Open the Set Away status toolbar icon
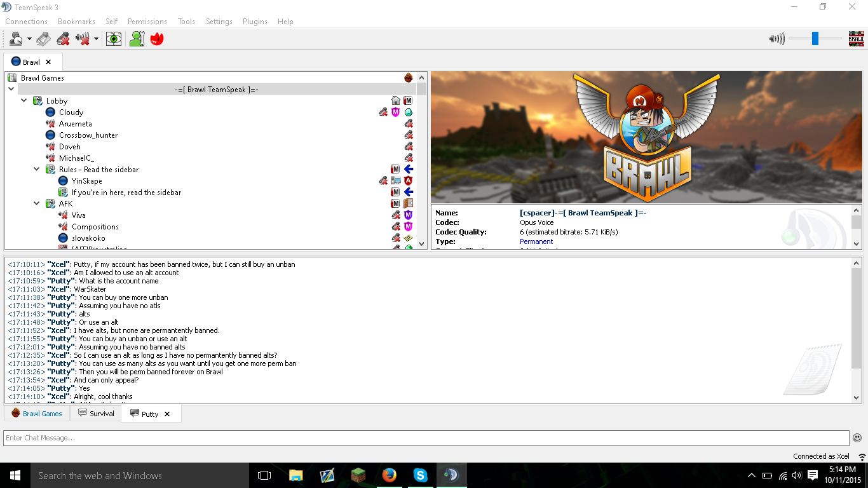This screenshot has width=868, height=488. tap(17, 39)
